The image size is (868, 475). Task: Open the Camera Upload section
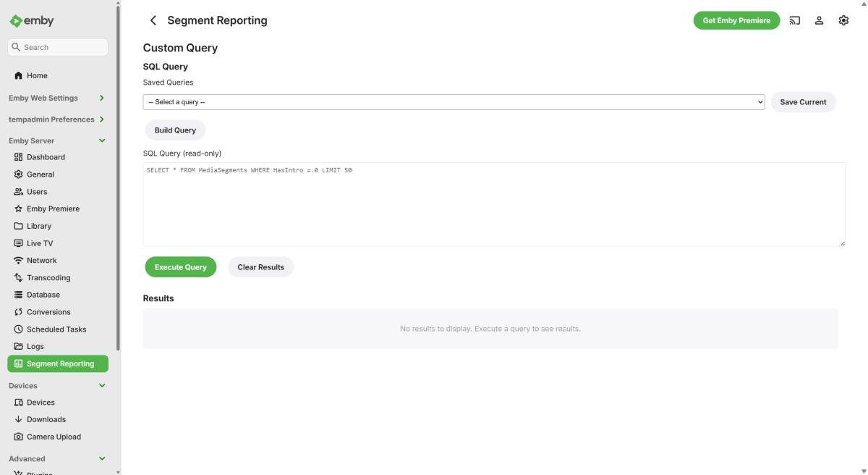pos(54,436)
